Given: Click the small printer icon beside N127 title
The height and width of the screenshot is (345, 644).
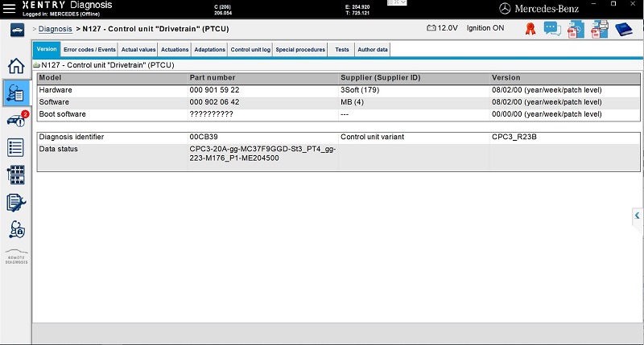Looking at the screenshot, I should coord(36,65).
